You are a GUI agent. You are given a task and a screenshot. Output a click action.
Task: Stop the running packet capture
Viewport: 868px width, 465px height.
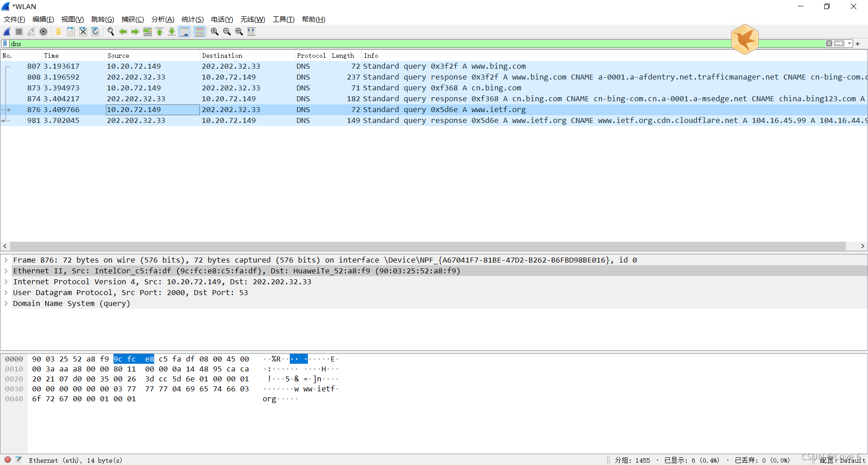click(x=19, y=32)
